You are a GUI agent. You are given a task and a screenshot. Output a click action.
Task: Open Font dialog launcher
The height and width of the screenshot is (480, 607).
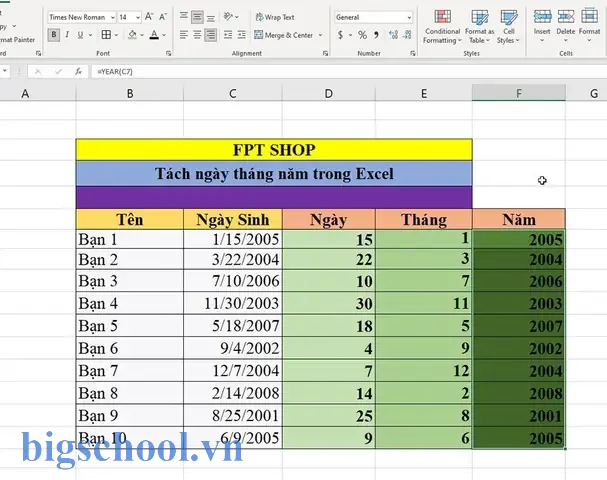(169, 53)
